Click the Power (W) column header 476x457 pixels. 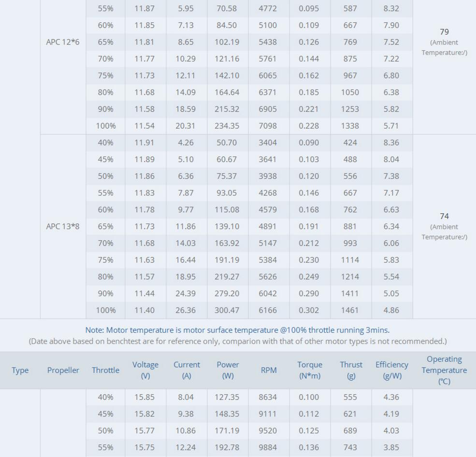point(228,370)
